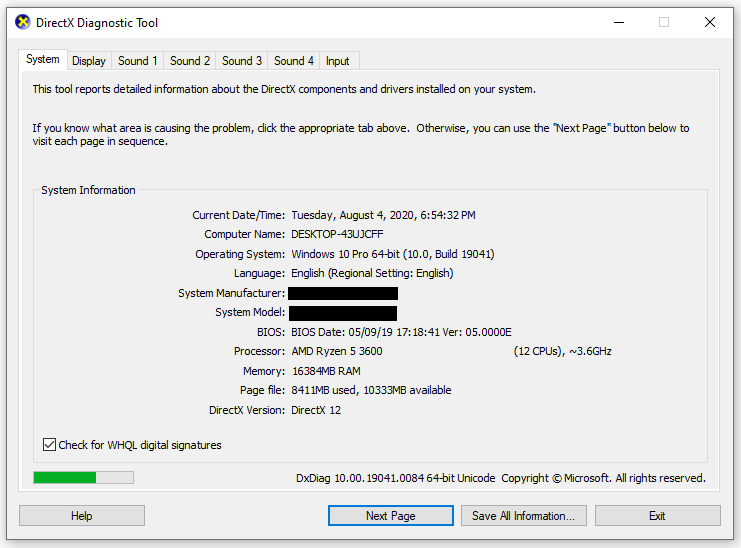The image size is (741, 548).
Task: Close the DirectX Diagnostic Tool window
Action: pyautogui.click(x=710, y=22)
